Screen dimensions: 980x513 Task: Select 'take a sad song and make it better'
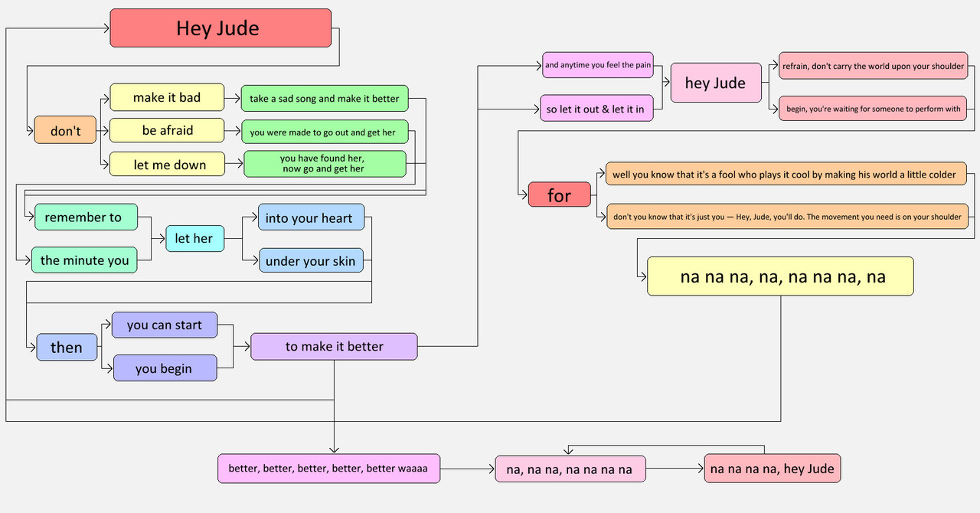point(325,98)
